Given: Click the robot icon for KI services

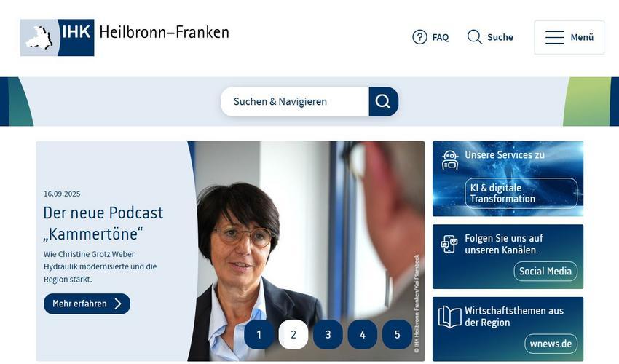Looking at the screenshot, I should [450, 160].
